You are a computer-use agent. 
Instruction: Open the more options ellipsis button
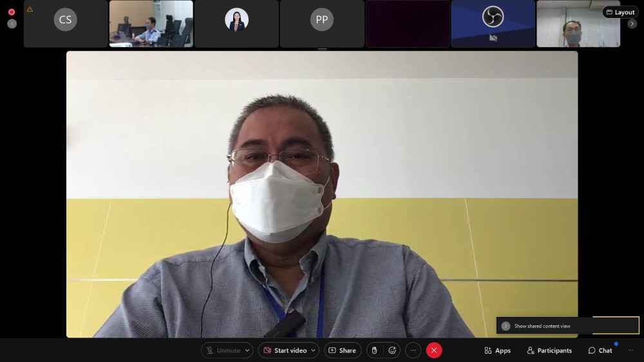coord(413,350)
